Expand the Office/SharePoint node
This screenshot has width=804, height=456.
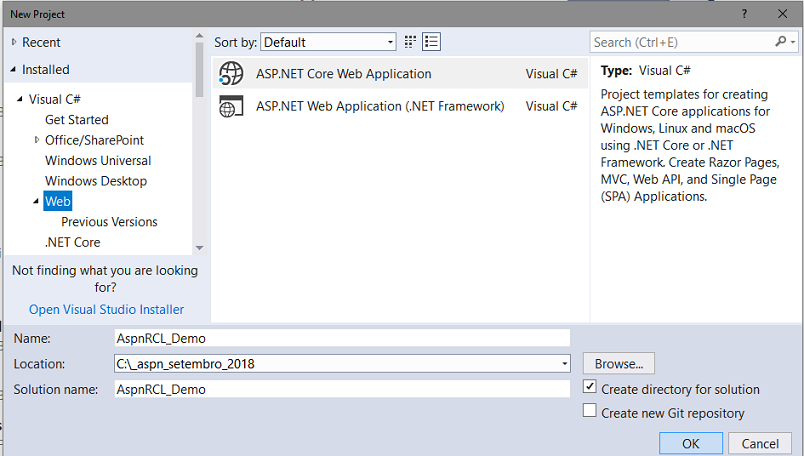(x=36, y=140)
